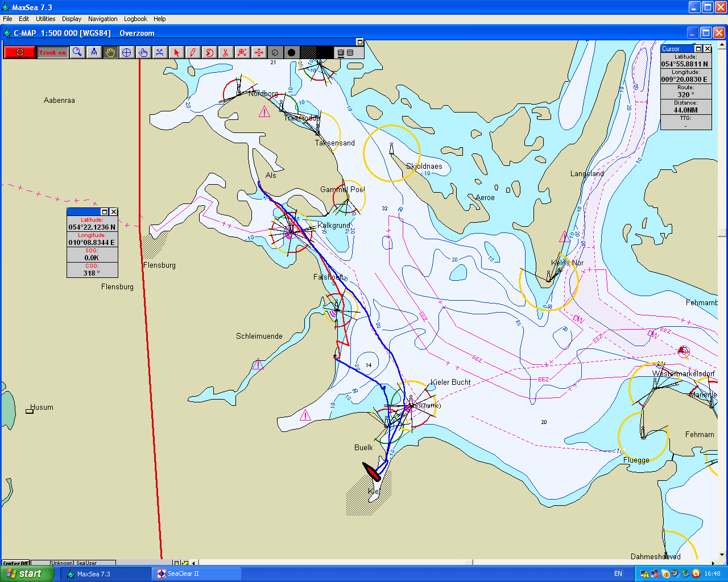The width and height of the screenshot is (728, 582).
Task: Click the volume speaker tray icon
Action: tap(675, 574)
